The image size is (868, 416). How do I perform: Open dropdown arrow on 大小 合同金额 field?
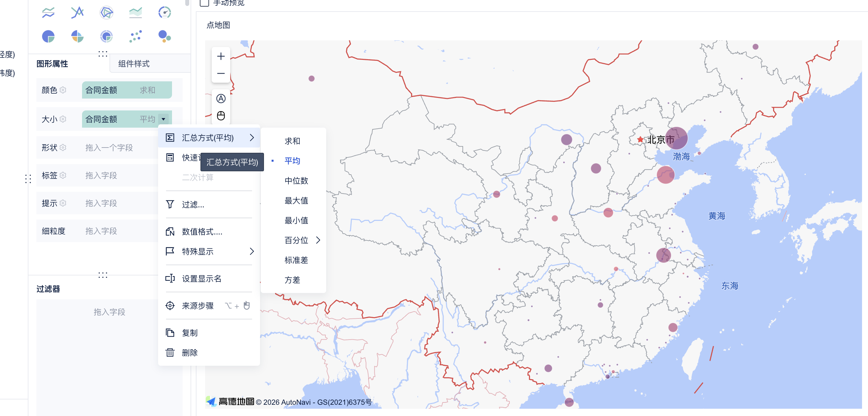[x=163, y=119]
